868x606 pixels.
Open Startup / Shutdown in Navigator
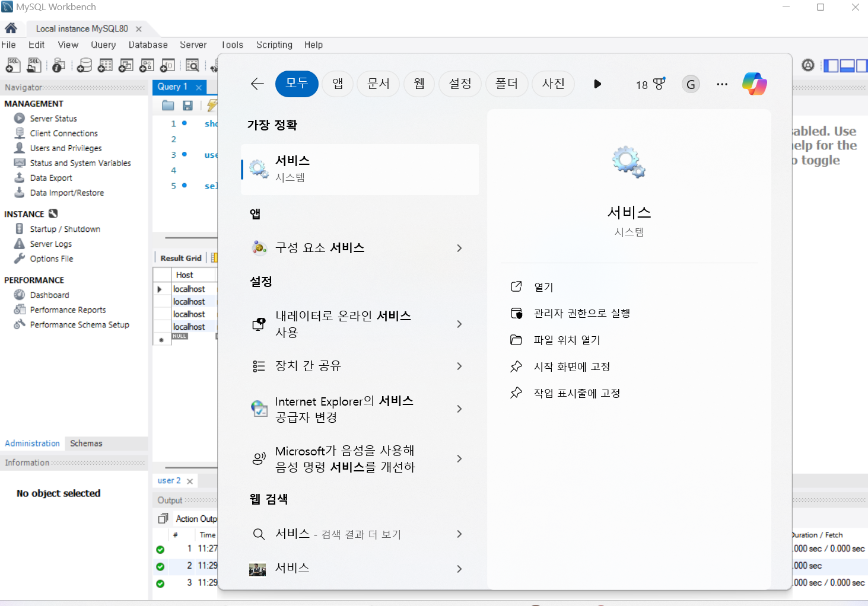65,229
